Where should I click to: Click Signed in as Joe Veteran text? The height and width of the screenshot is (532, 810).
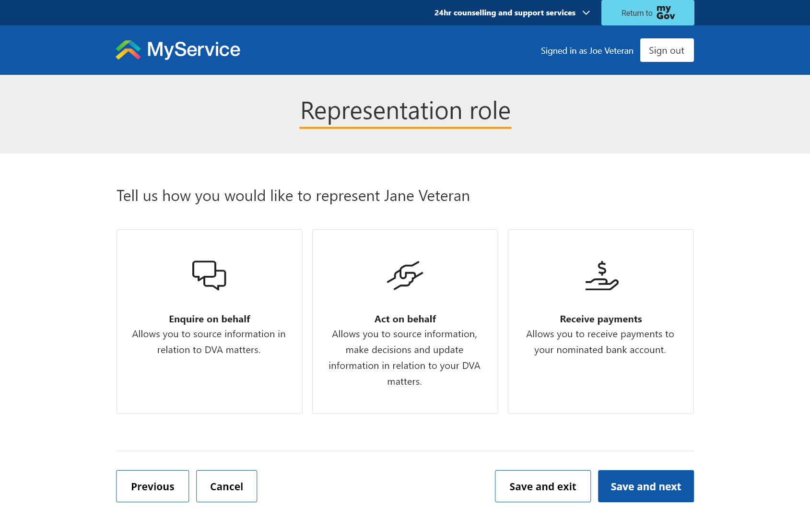[x=587, y=50]
